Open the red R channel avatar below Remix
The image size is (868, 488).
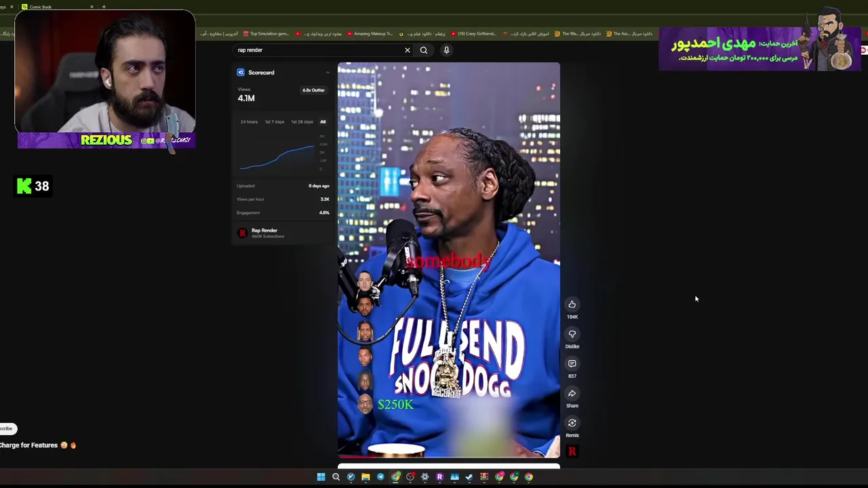coord(572,451)
